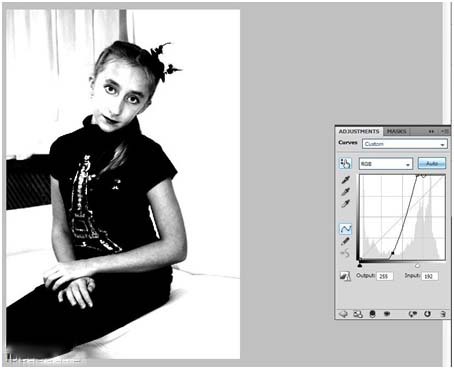
Task: Reset curves to adjustment defaults
Action: [427, 314]
